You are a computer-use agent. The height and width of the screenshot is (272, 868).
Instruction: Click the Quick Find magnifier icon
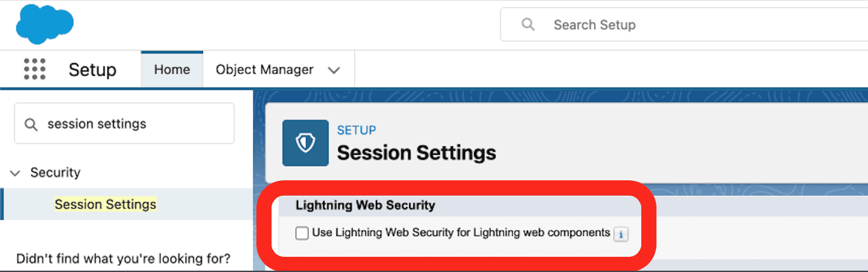click(31, 124)
